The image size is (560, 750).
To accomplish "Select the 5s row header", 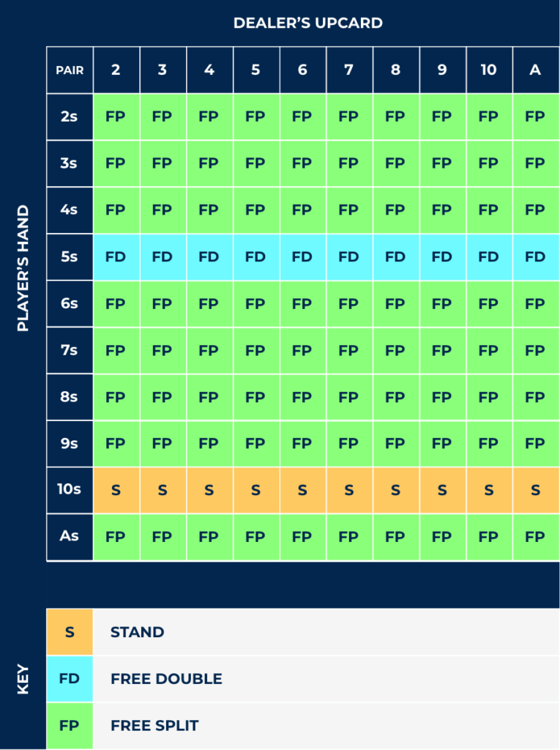I will point(70,257).
